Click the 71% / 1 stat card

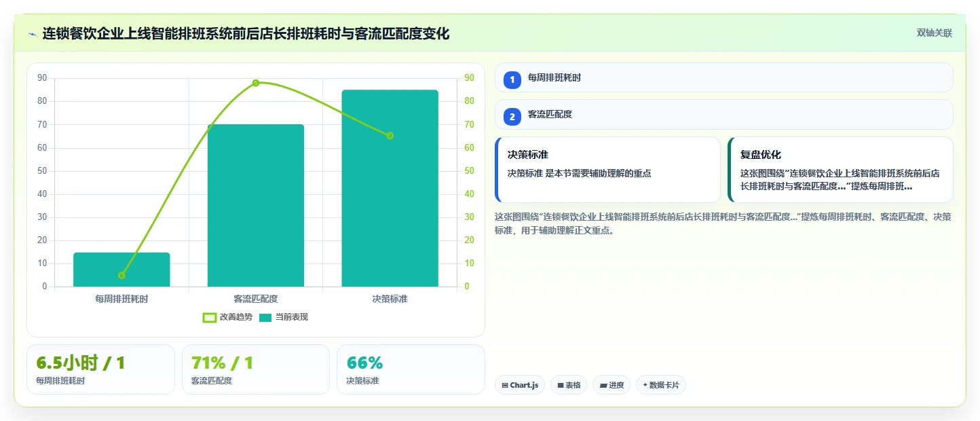click(256, 369)
